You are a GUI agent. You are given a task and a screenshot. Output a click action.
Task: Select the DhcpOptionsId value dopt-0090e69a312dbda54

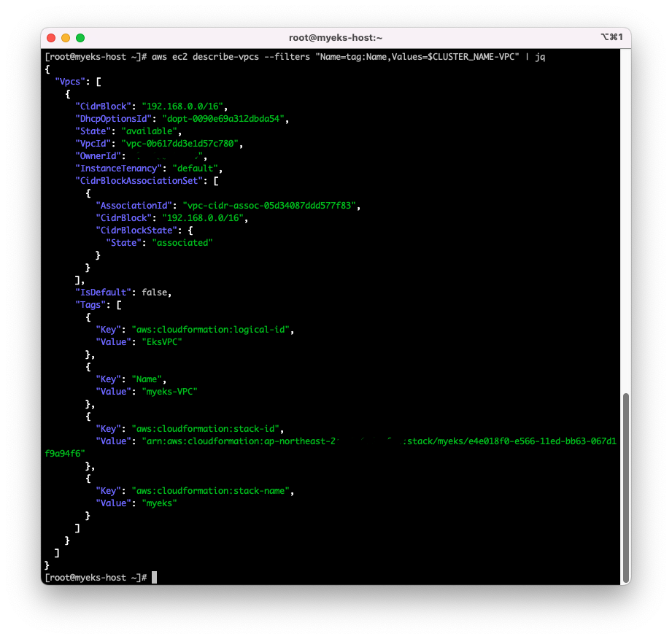223,119
